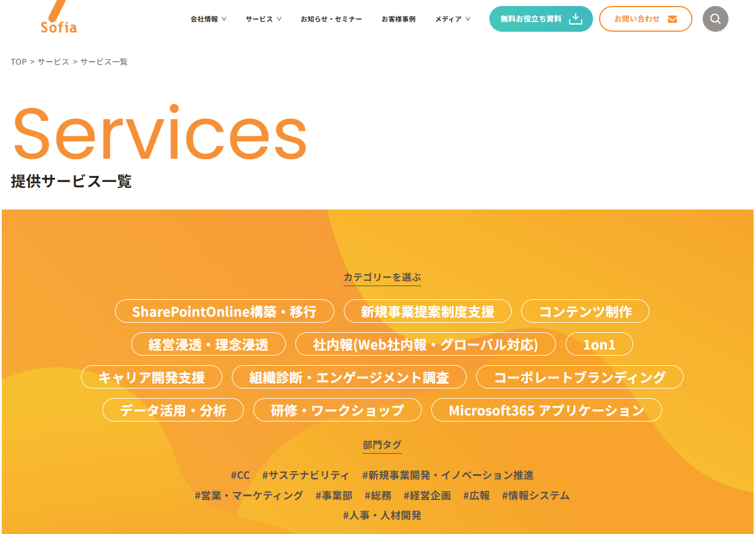
Task: Go to TOP breadcrumb link
Action: tap(19, 62)
